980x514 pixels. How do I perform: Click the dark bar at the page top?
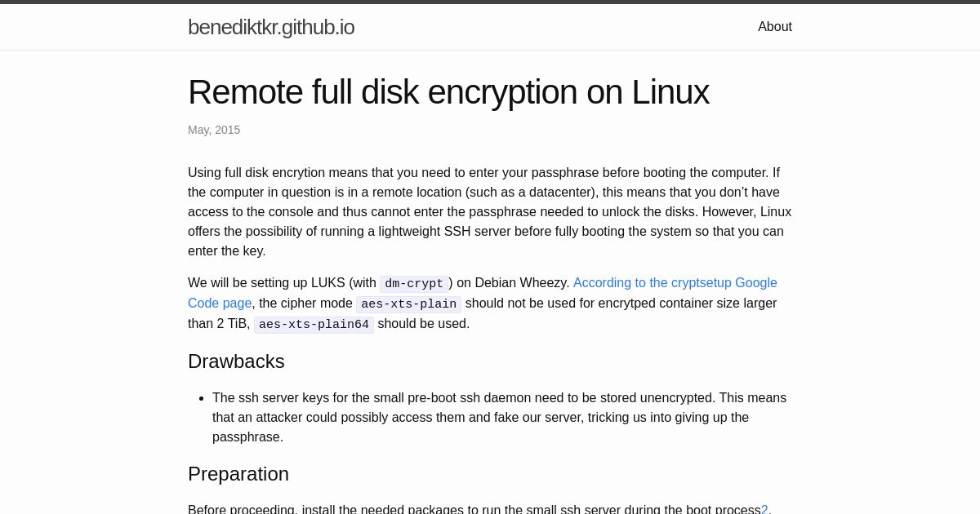pos(490,2)
